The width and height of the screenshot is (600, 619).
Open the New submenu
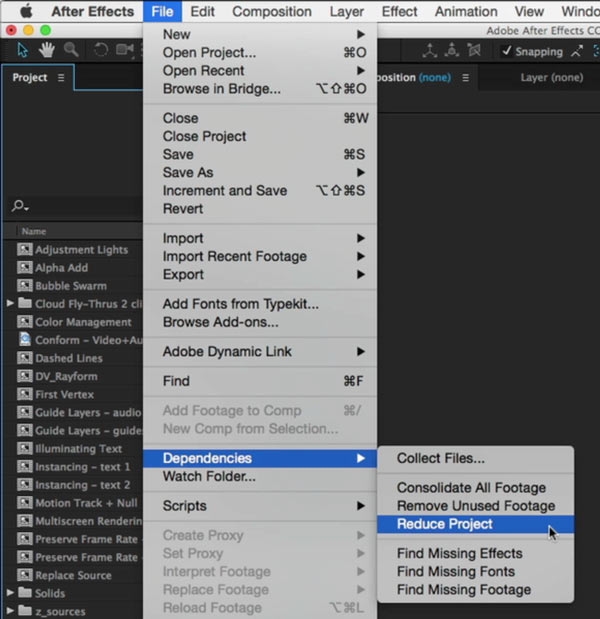tap(260, 34)
